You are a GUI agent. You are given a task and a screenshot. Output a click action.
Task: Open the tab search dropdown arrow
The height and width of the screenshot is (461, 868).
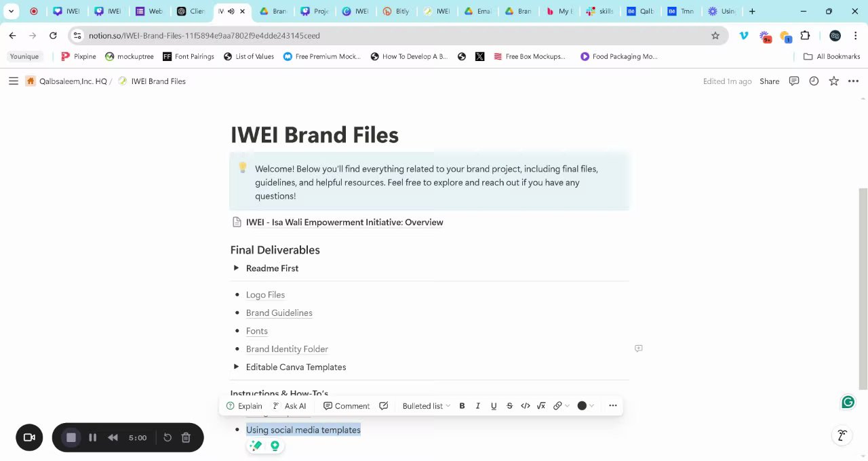pyautogui.click(x=11, y=12)
